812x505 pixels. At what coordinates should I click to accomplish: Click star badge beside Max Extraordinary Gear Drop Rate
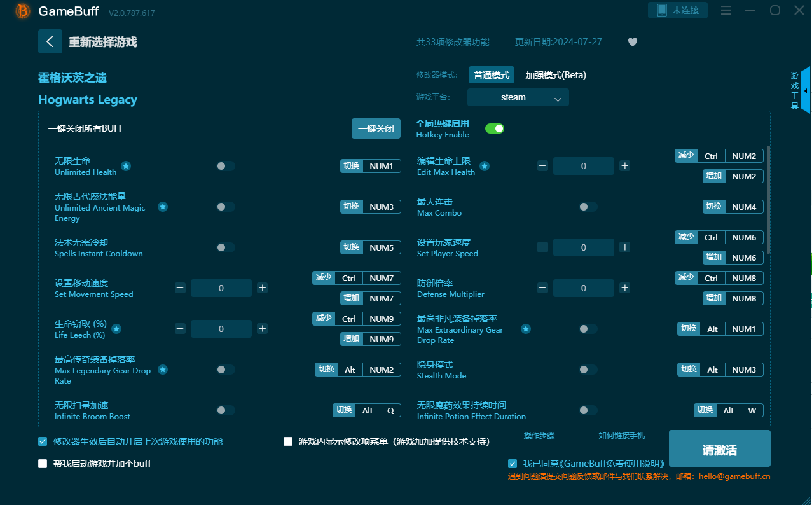(526, 329)
